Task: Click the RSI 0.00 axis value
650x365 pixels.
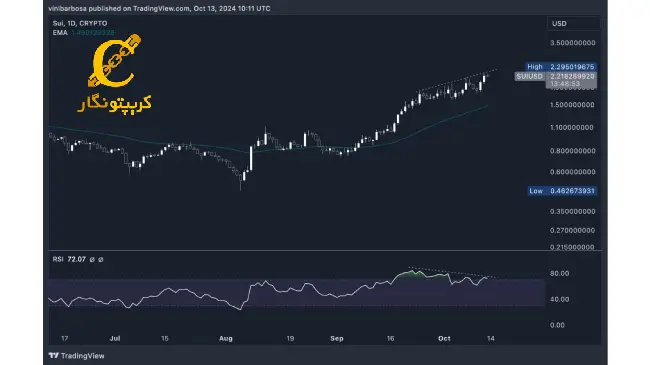Action: click(557, 325)
